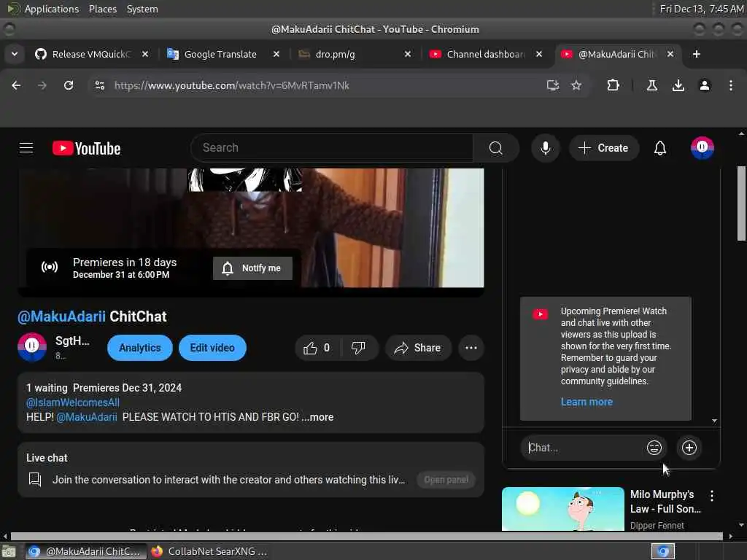Click the browser forward arrow
The image size is (747, 560).
click(42, 85)
